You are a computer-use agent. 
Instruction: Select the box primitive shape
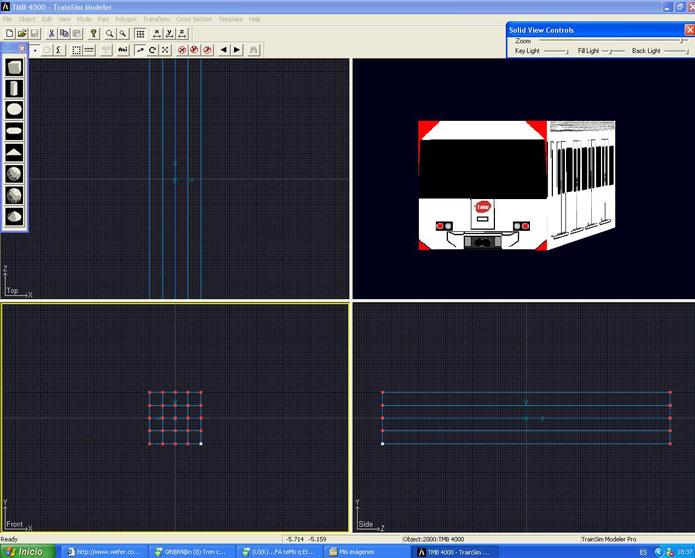click(15, 67)
